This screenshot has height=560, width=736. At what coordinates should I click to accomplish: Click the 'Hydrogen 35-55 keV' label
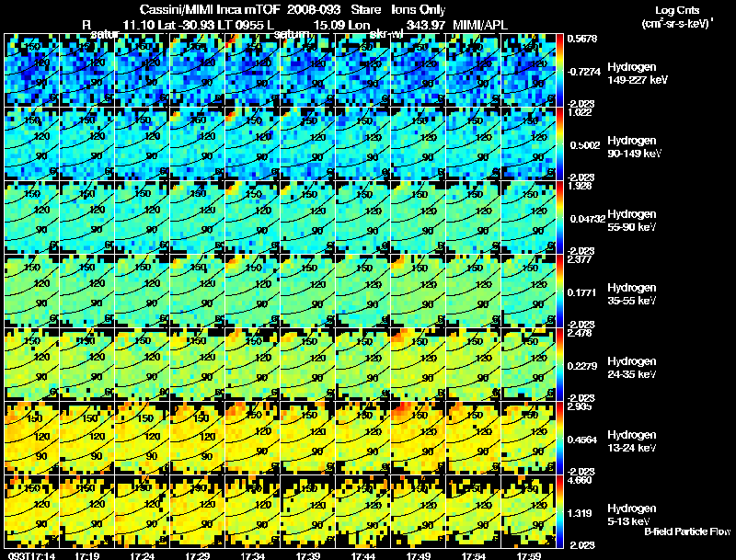click(632, 294)
